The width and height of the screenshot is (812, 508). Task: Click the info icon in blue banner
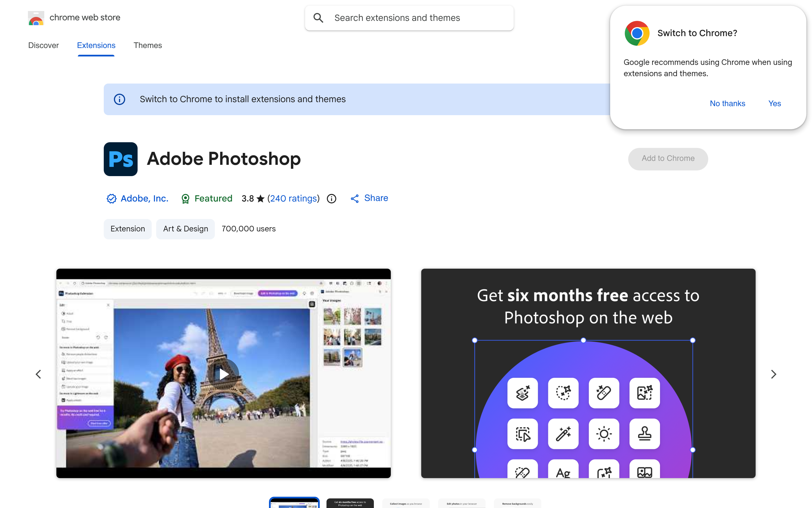pyautogui.click(x=120, y=99)
